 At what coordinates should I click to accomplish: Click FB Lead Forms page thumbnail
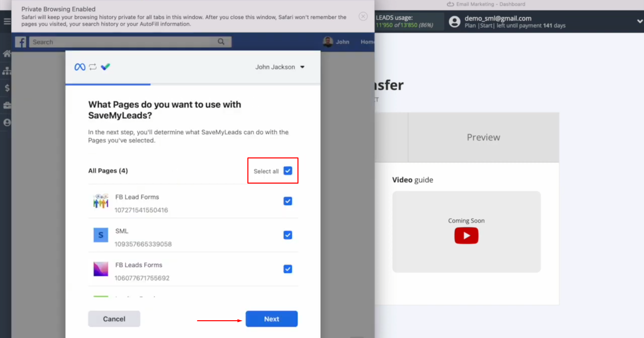click(101, 201)
